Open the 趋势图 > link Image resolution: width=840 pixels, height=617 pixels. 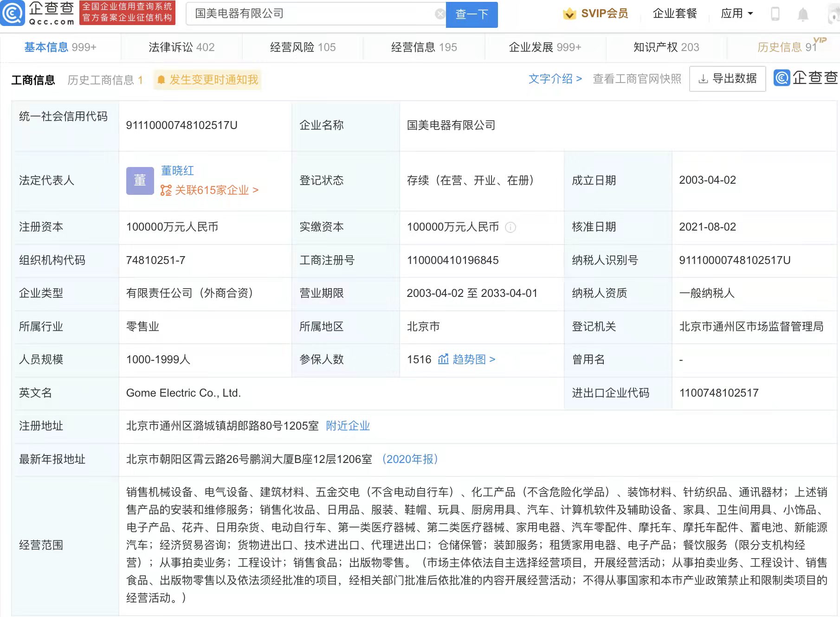pyautogui.click(x=474, y=359)
